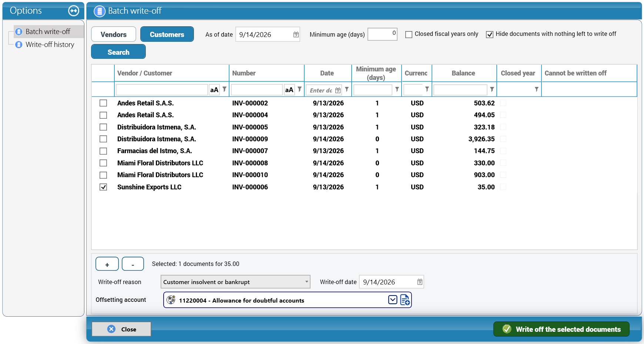Open Write-off history in Options tree
This screenshot has height=344, width=644.
50,45
